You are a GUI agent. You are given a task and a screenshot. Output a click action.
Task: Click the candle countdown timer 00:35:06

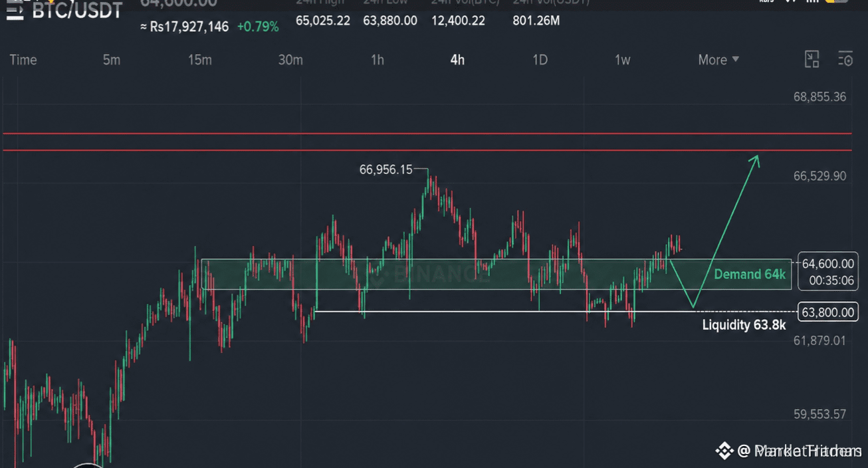[831, 281]
